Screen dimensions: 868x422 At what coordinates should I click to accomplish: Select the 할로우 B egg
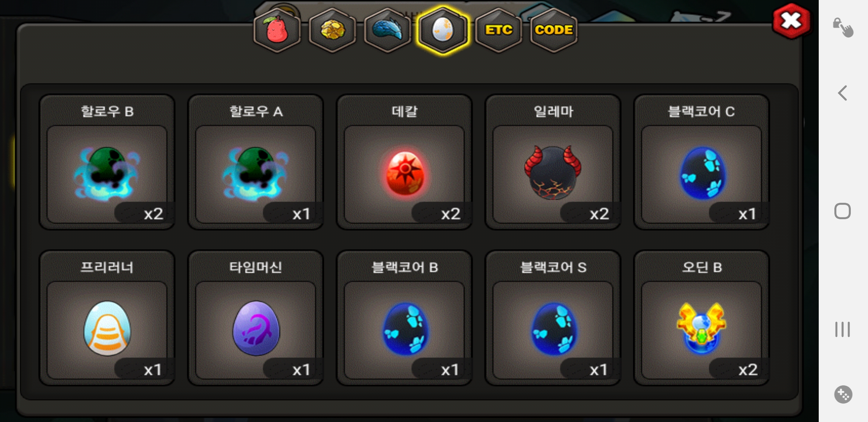107,162
